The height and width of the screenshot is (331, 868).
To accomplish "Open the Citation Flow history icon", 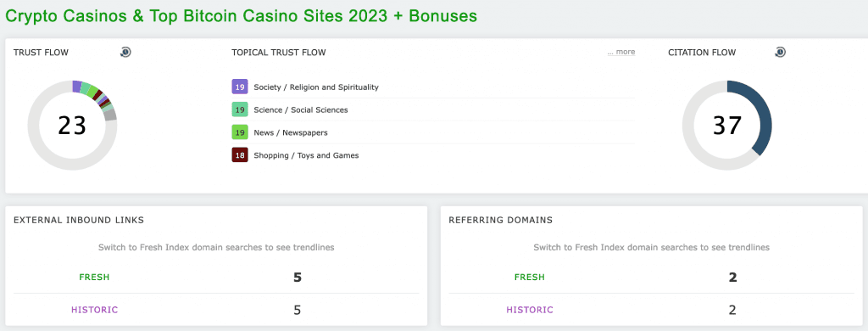I will (x=780, y=52).
